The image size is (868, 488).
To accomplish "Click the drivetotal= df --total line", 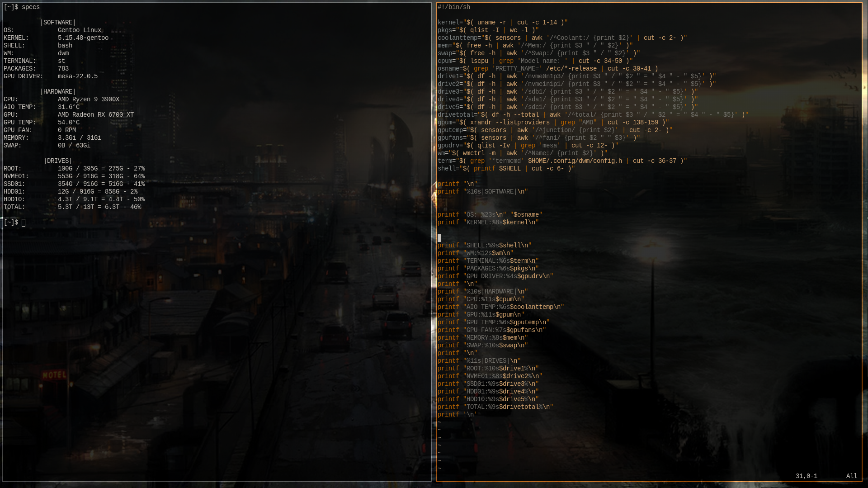I will [593, 115].
